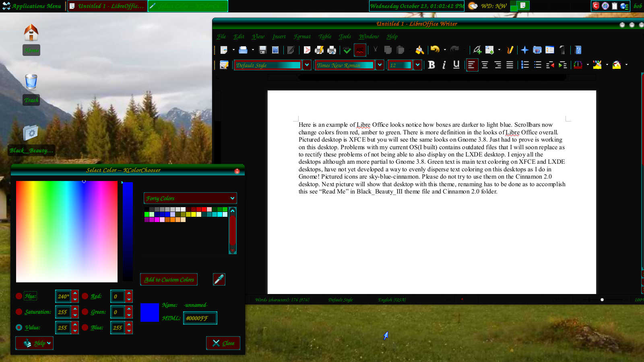Open the Times New Roman font dropdown

[x=380, y=65]
